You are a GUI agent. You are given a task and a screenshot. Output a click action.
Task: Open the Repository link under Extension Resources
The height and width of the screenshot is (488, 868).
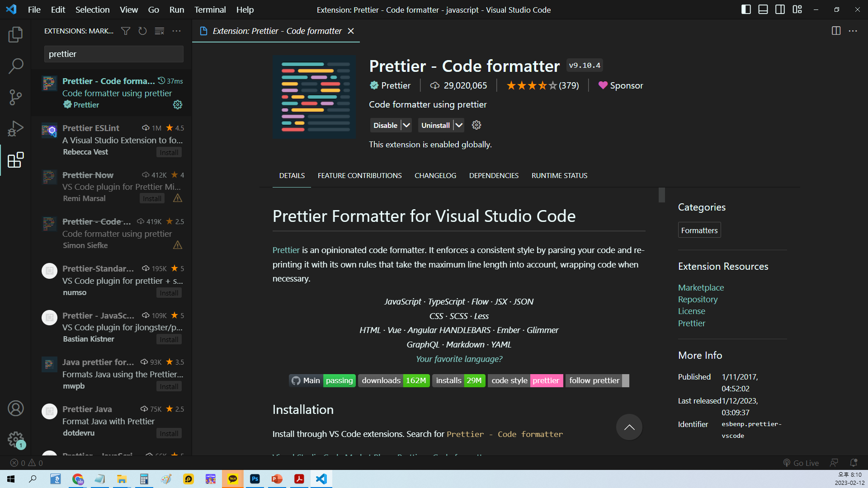698,300
